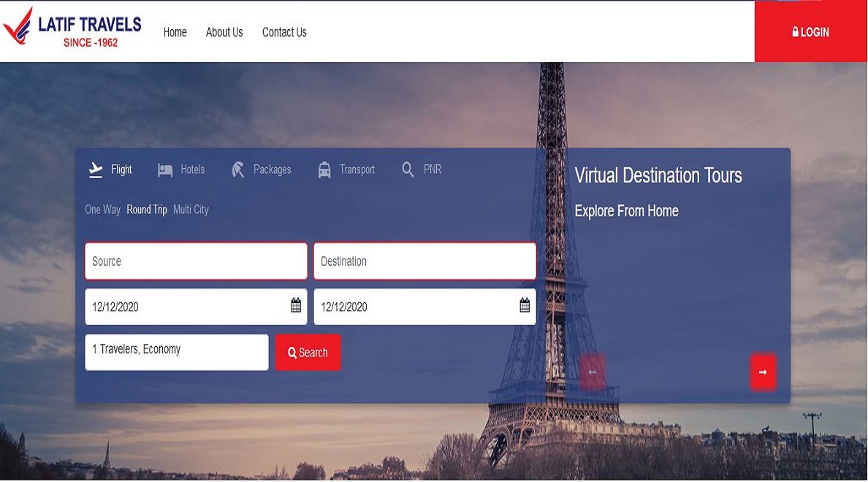Click the airplane Flight icon
868x482 pixels.
(x=96, y=169)
